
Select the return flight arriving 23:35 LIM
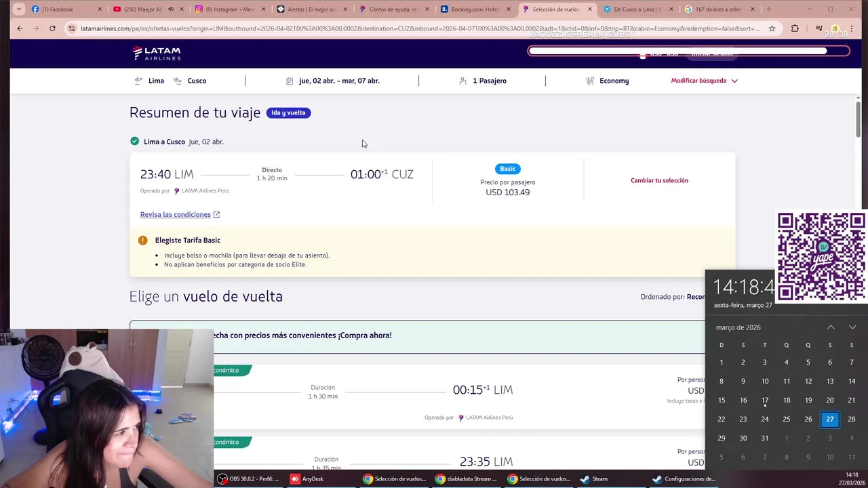tap(460, 453)
